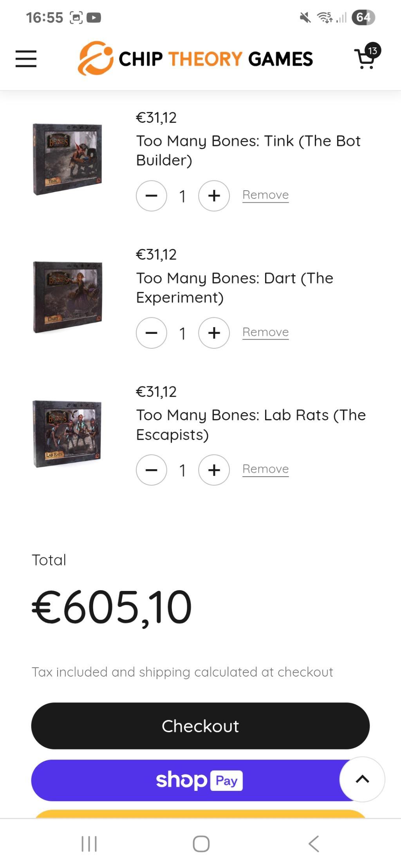Remove Tink (The Bot Builder) from cart
This screenshot has width=401, height=868.
(x=266, y=195)
